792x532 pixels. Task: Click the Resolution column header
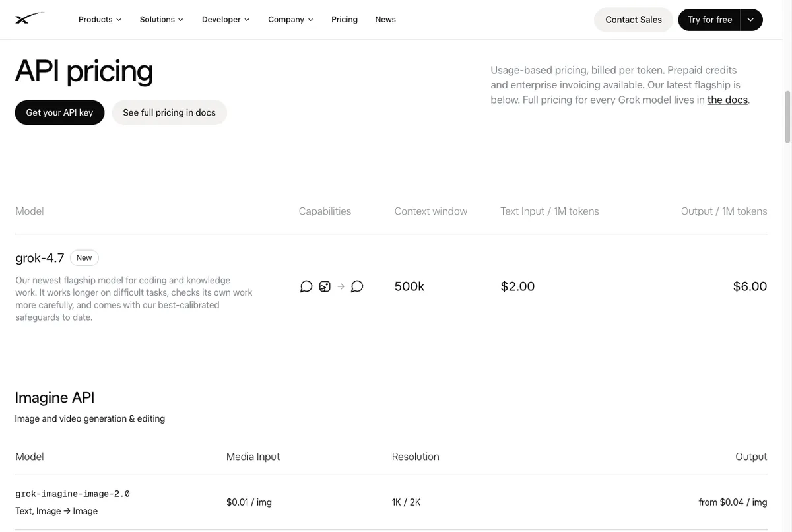click(415, 457)
